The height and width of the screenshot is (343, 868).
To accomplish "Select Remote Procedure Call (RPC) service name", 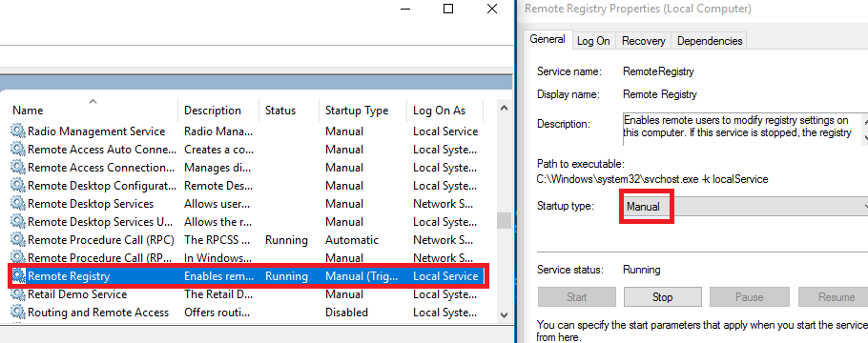I will coord(101,240).
